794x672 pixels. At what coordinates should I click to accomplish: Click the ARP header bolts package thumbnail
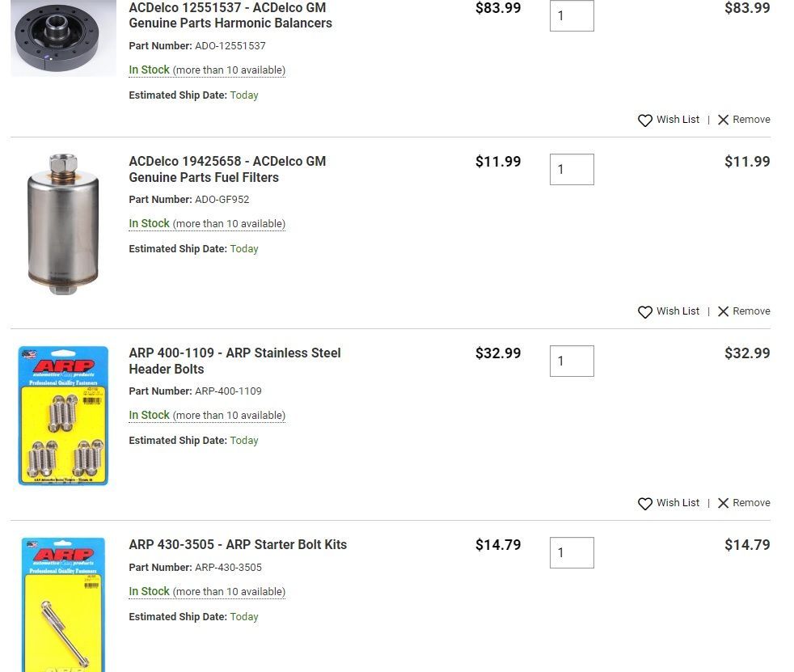tap(63, 416)
